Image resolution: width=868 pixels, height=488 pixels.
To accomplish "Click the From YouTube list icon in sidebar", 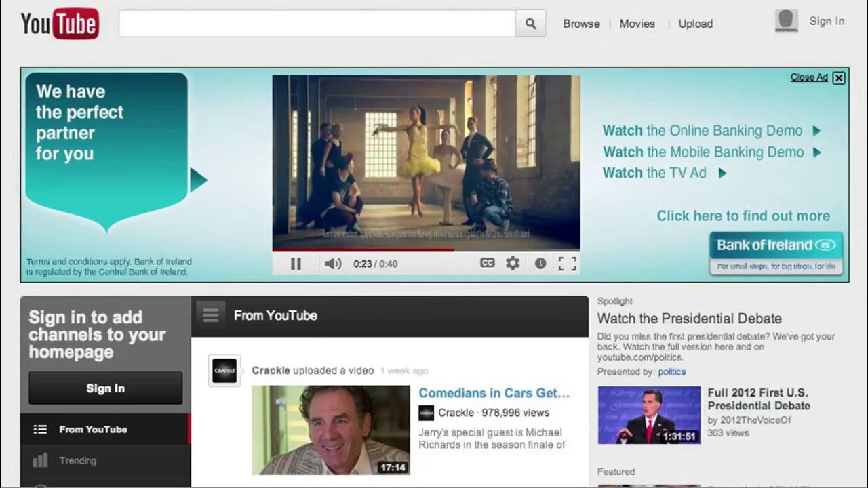I will tap(40, 429).
